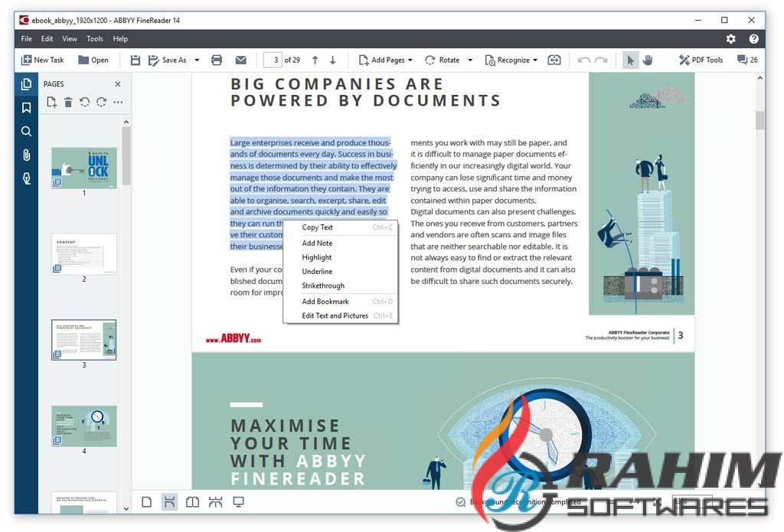
Task: Click the New Task button
Action: pyautogui.click(x=43, y=60)
